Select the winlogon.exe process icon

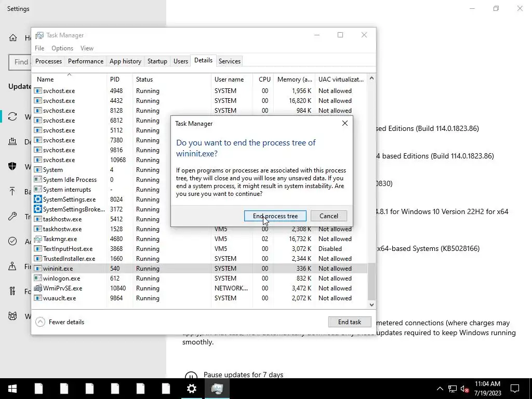(37, 278)
